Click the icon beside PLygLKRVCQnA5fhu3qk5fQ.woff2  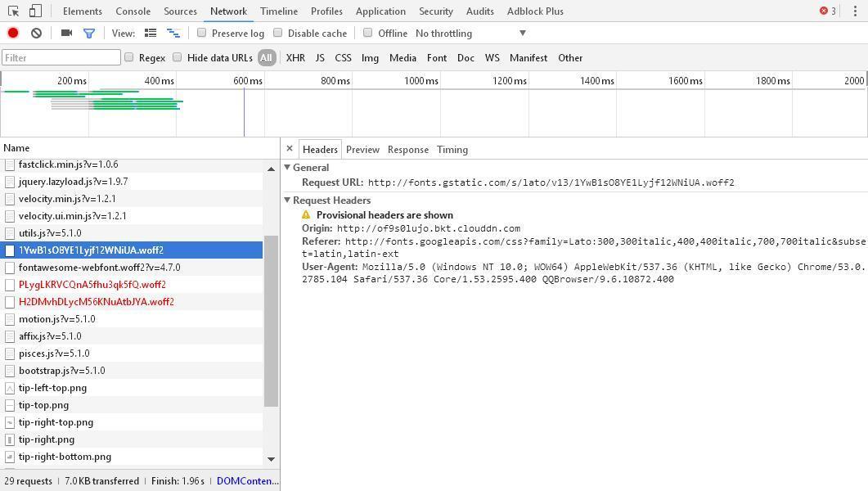tap(10, 285)
